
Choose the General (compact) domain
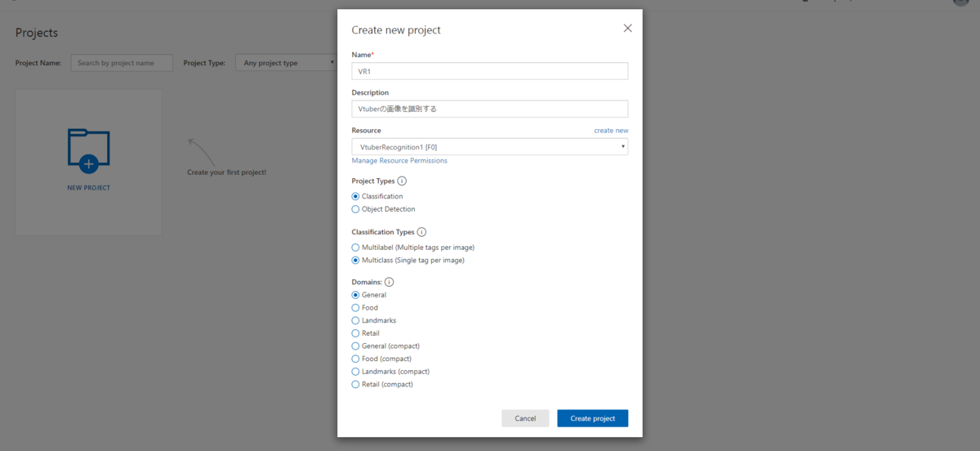355,346
